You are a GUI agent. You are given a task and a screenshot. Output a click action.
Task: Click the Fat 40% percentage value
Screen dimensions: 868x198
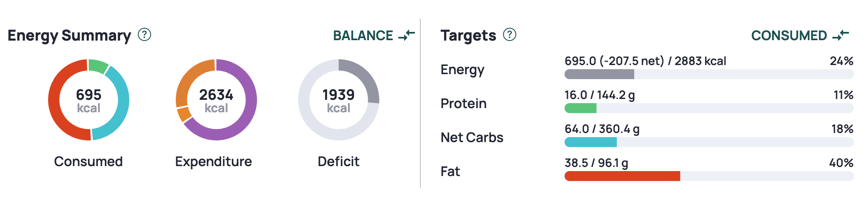click(x=841, y=163)
